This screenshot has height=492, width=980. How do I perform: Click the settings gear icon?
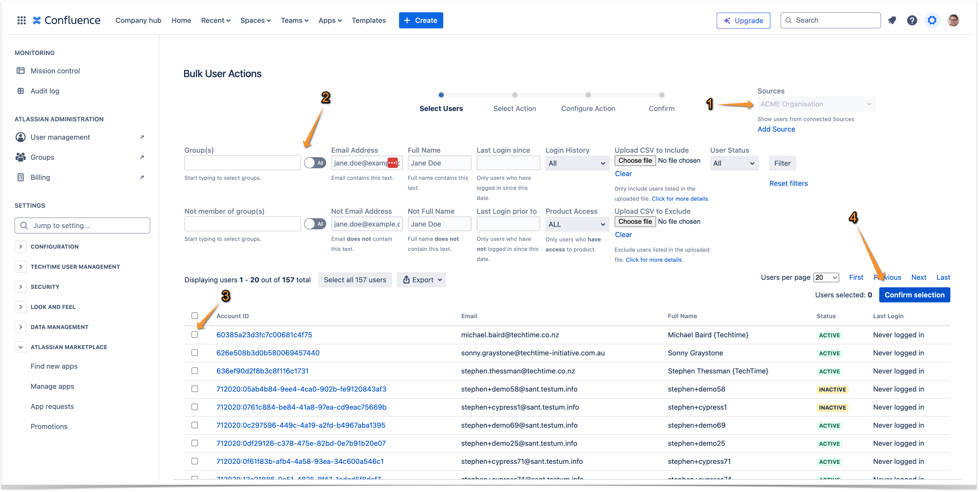(932, 20)
